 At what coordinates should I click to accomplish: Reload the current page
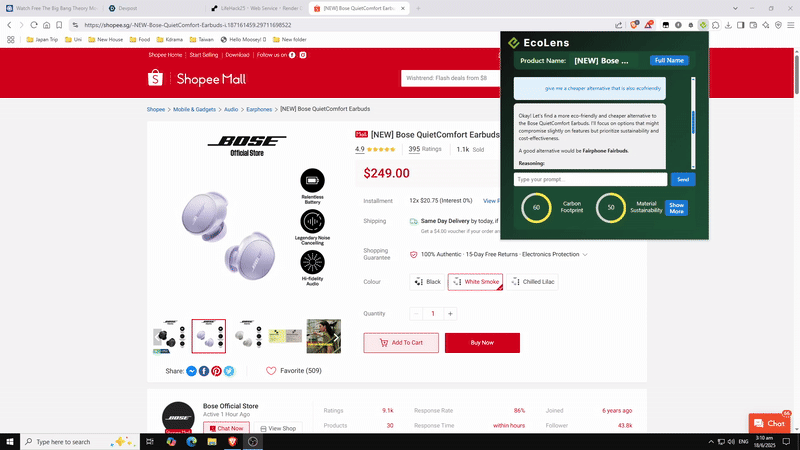click(34, 25)
